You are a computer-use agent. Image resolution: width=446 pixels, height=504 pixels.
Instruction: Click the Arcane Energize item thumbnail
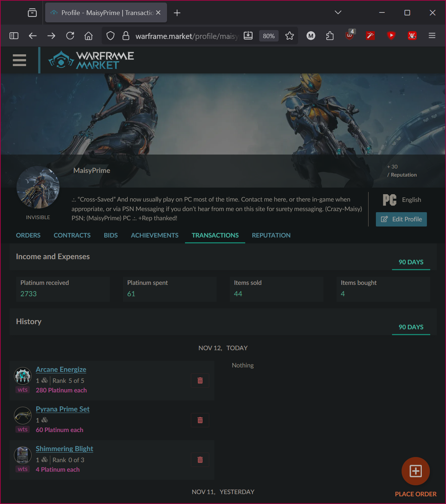22,376
